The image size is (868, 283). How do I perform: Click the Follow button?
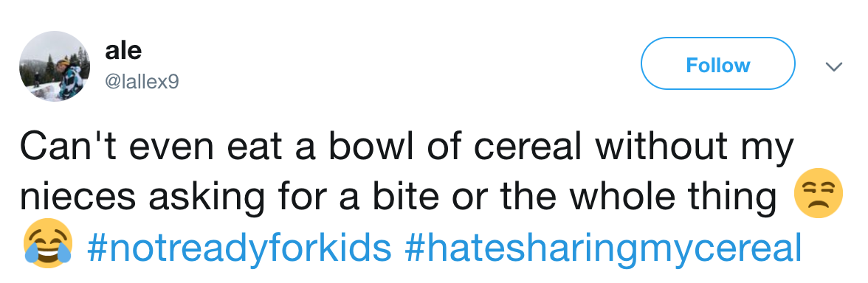click(717, 63)
